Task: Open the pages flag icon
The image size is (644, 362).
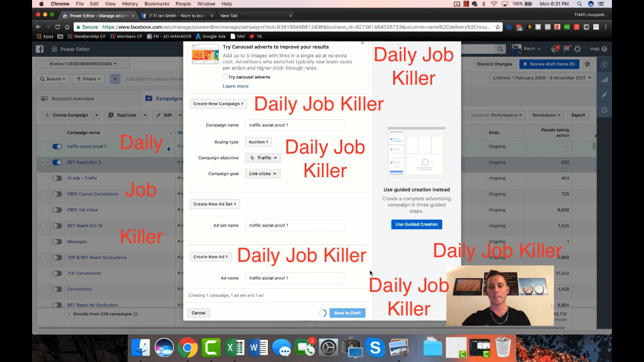Action: [x=567, y=49]
